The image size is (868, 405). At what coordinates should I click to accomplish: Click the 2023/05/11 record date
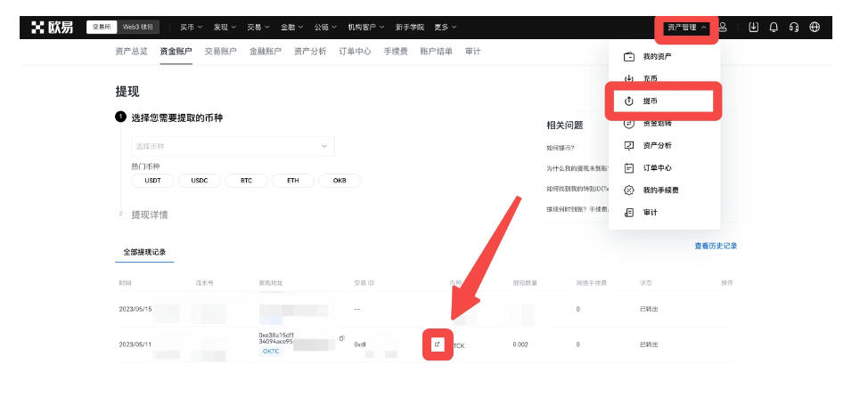[135, 344]
